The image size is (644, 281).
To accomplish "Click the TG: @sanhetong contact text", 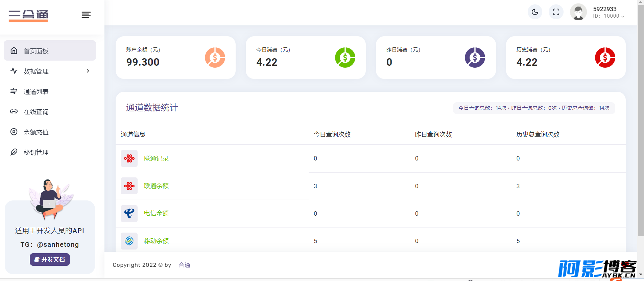I will (x=50, y=244).
